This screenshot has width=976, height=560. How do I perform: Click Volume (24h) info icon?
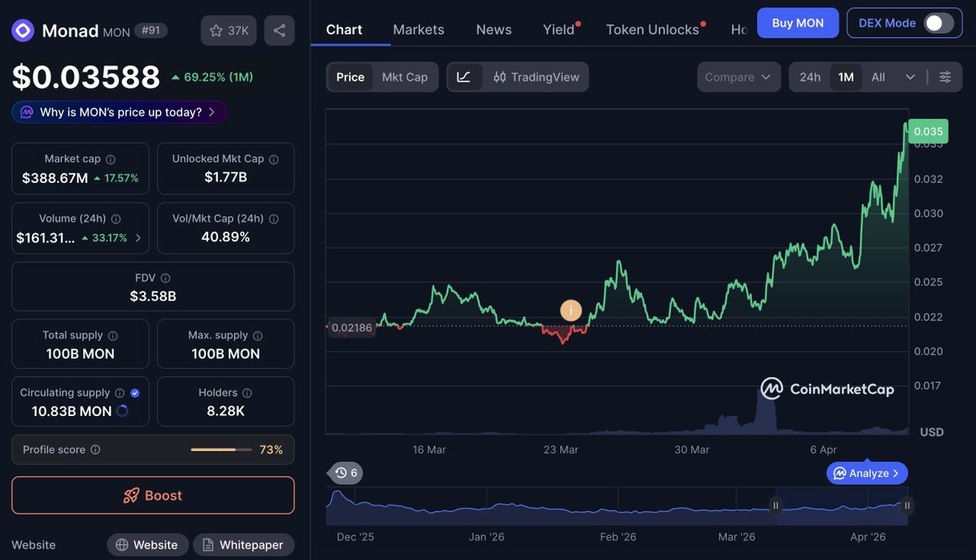(116, 219)
